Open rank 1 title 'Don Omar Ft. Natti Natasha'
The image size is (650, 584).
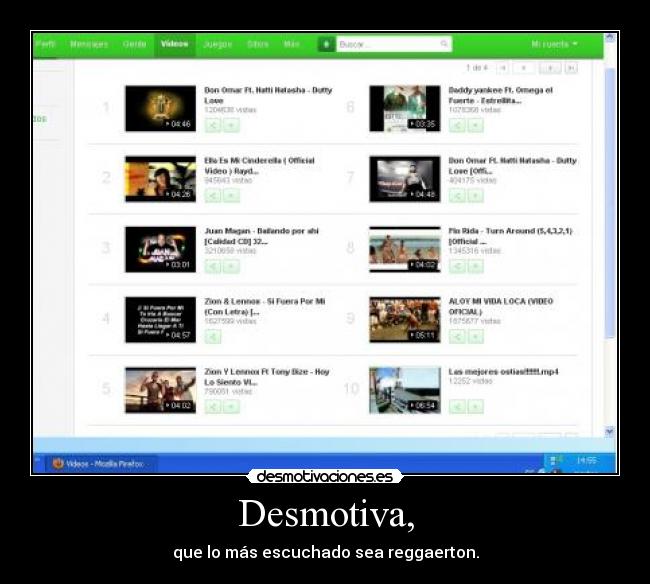(268, 95)
